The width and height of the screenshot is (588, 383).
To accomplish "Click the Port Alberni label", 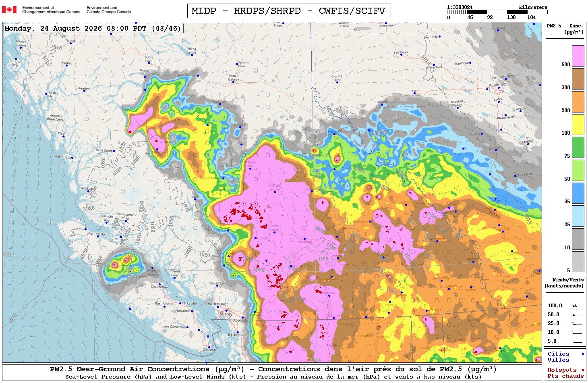I will (164, 304).
